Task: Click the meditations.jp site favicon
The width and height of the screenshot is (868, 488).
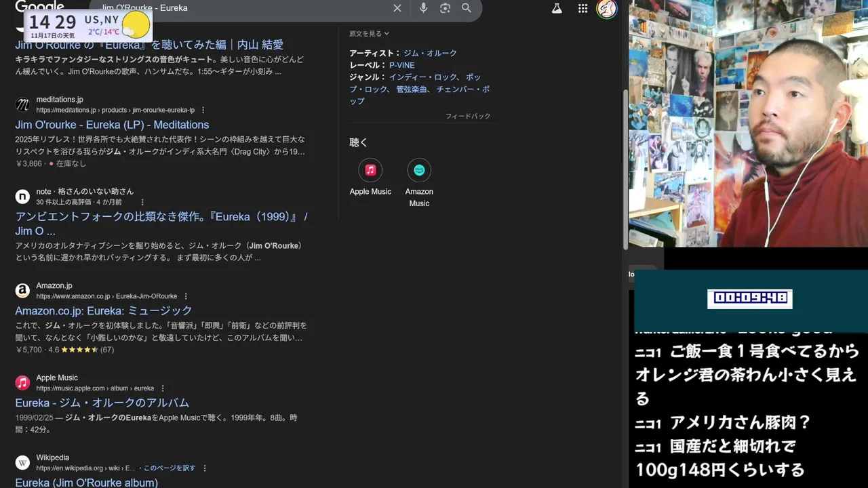Action: click(x=22, y=104)
